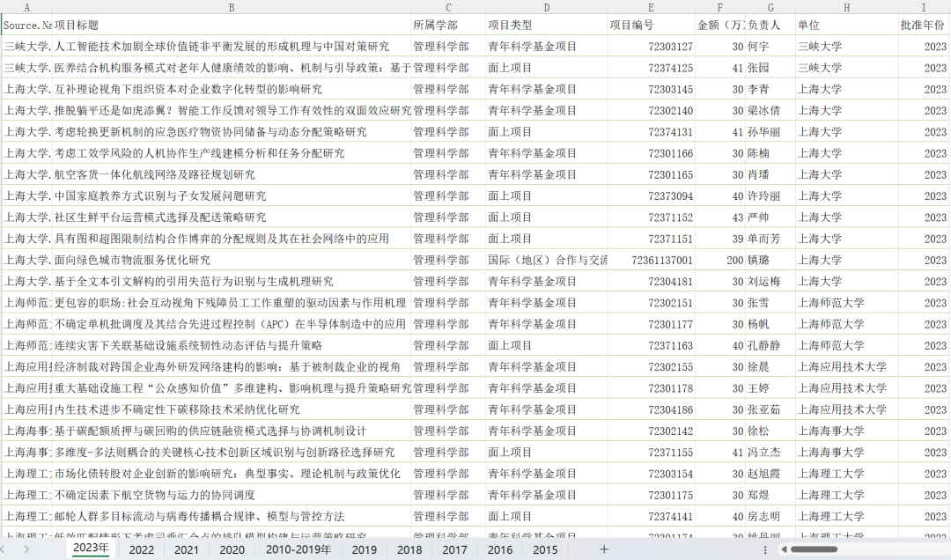This screenshot has height=560, width=951.
Task: Select the active 2023年 sheet tab
Action: point(91,549)
